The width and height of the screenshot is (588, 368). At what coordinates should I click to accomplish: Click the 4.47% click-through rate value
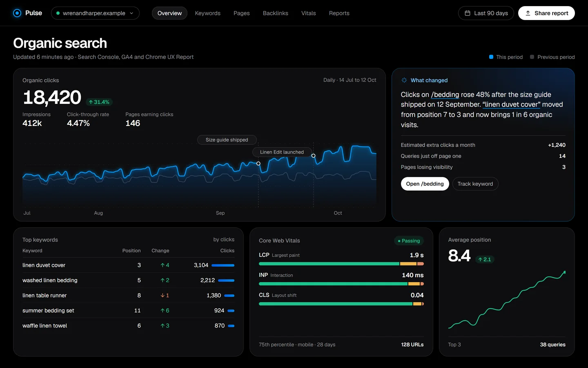click(x=78, y=123)
